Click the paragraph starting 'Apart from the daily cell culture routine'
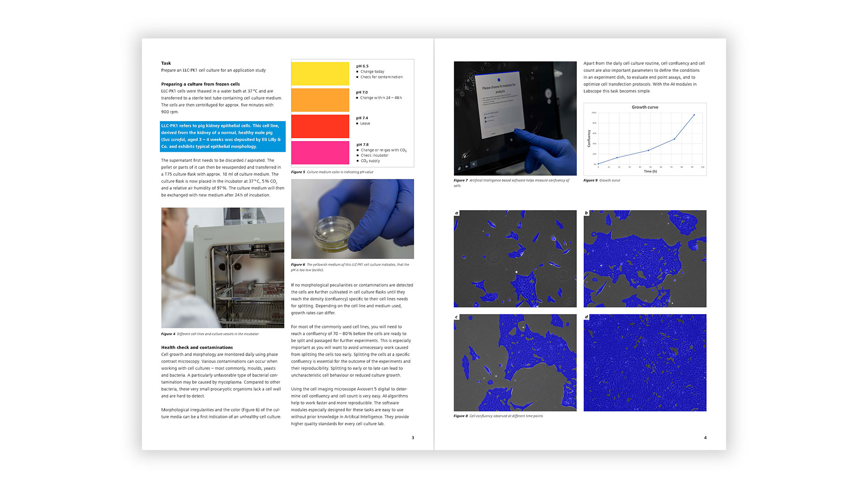868x488 pixels. point(644,77)
